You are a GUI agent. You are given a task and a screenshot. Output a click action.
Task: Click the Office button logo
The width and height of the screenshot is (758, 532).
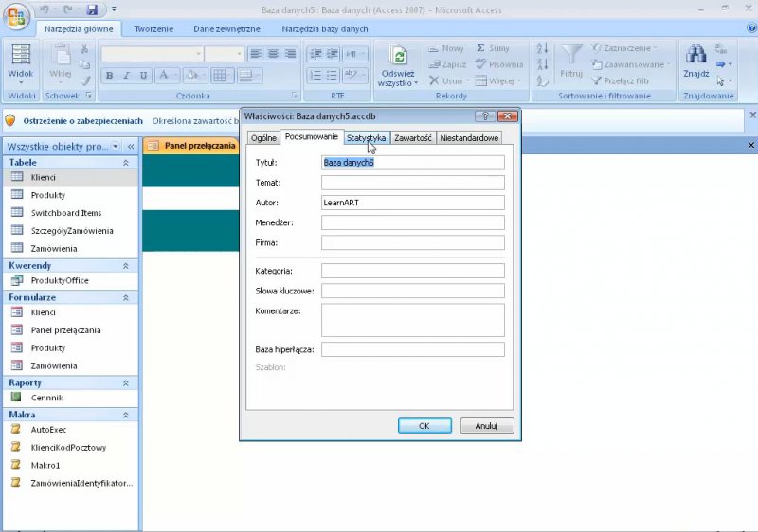pyautogui.click(x=17, y=16)
